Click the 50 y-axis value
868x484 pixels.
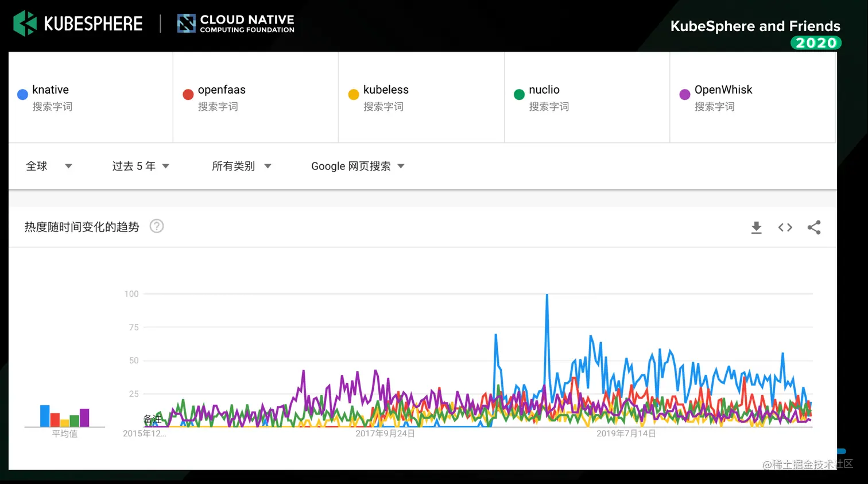pos(134,361)
